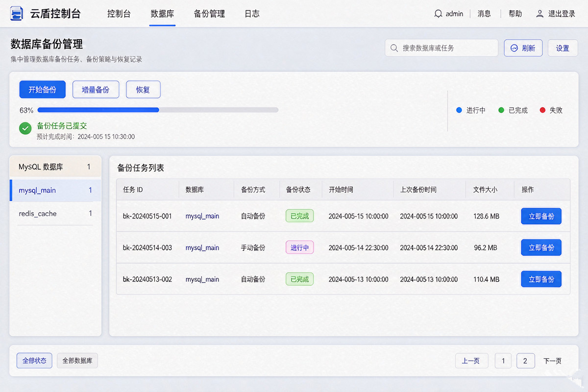This screenshot has height=392, width=588.
Task: Go to the 日志 nav tab
Action: click(252, 14)
